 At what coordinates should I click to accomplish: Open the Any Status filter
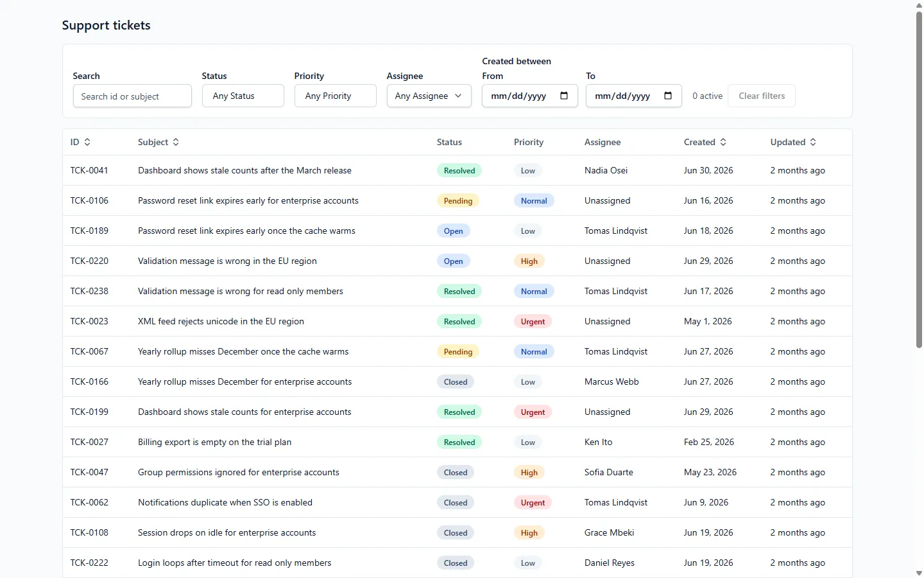[243, 96]
